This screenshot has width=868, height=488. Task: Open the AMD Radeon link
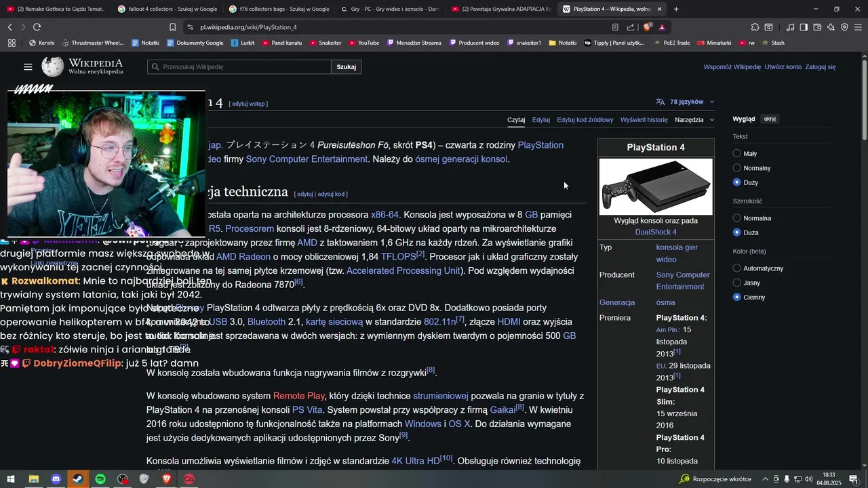pyautogui.click(x=243, y=257)
